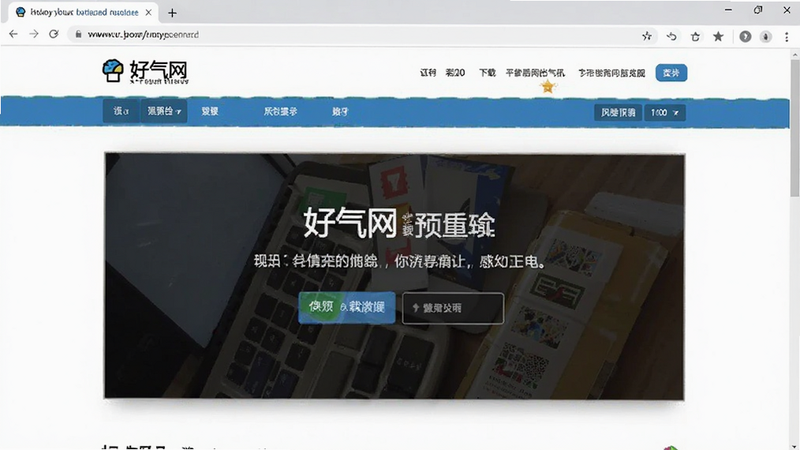Click the blue button in the hero banner

pyautogui.click(x=347, y=307)
